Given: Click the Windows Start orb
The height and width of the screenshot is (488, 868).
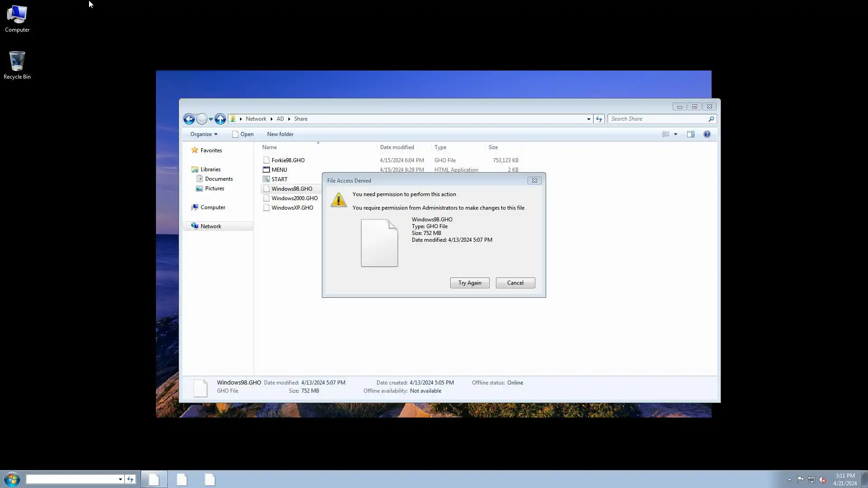Looking at the screenshot, I should (12, 479).
